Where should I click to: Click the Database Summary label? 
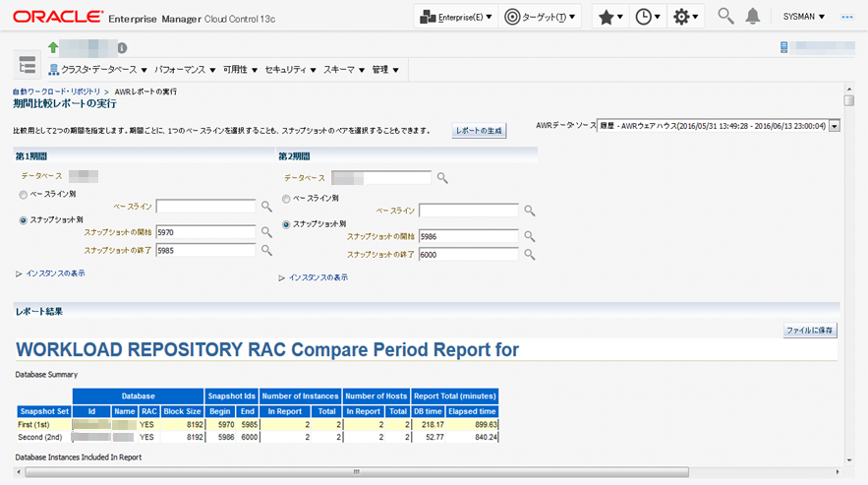[x=46, y=375]
